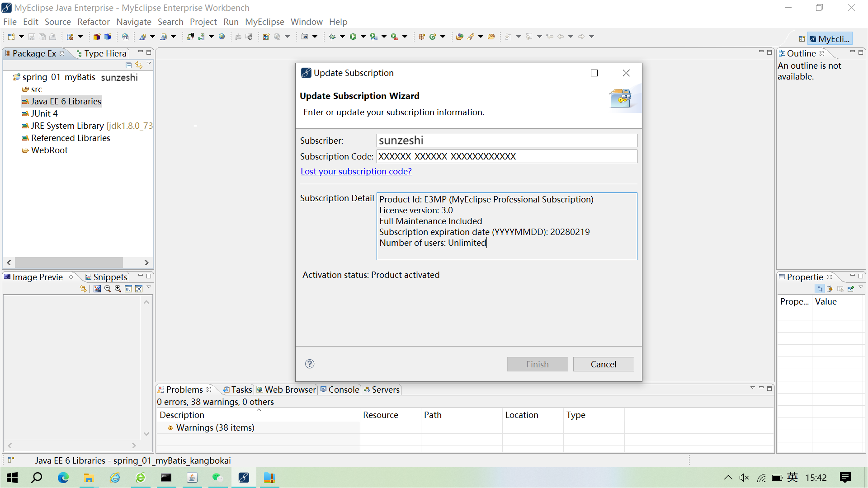This screenshot has width=868, height=488.
Task: Click the globe web browser toolbar icon
Action: pos(222,37)
